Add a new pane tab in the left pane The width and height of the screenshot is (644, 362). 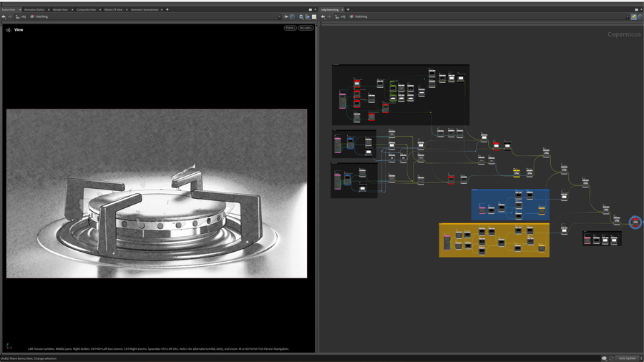(167, 9)
